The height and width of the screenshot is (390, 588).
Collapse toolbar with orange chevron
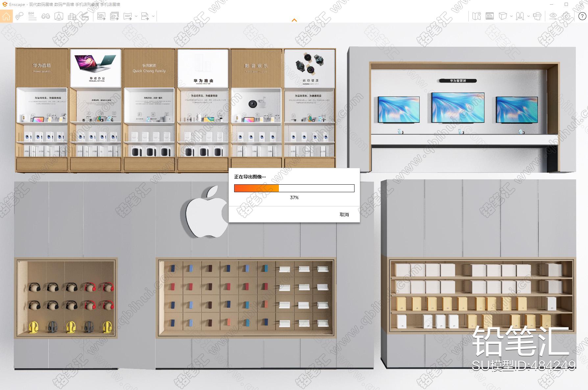[294, 20]
